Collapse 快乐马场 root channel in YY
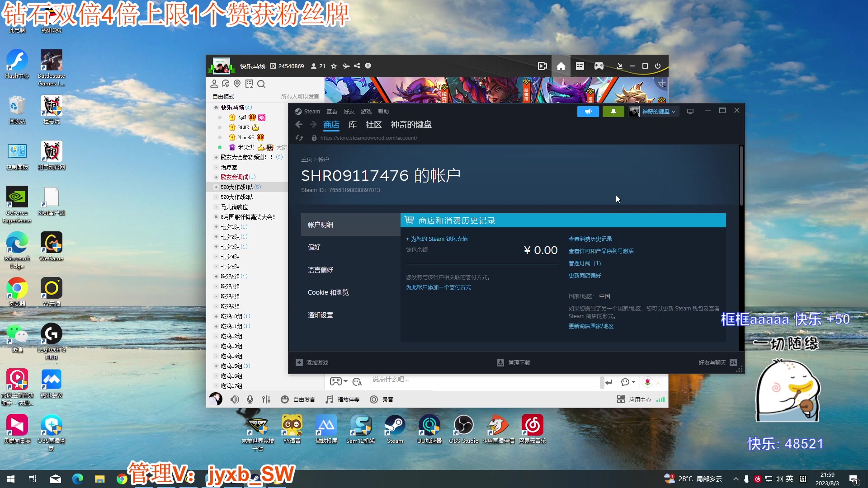Screen dimensions: 868x488 216,108
